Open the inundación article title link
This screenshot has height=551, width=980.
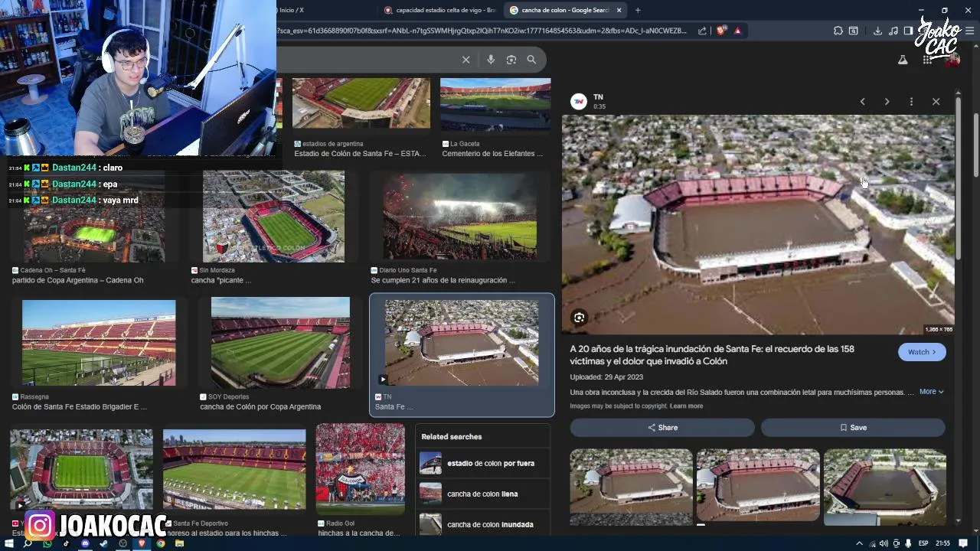(712, 355)
